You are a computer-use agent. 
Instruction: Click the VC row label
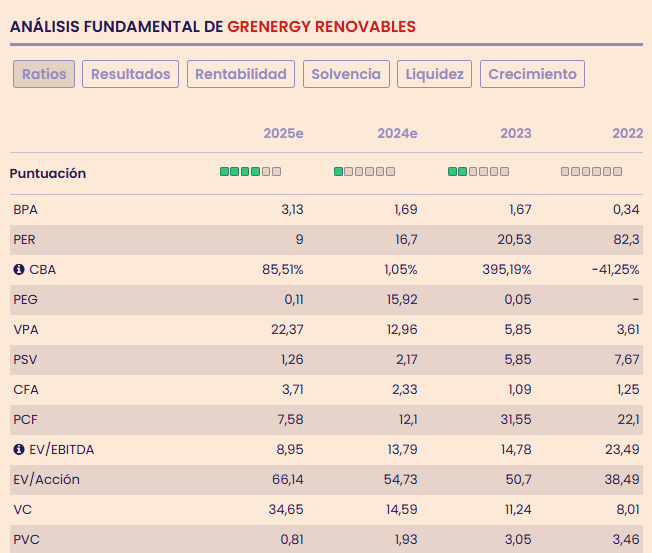(22, 509)
